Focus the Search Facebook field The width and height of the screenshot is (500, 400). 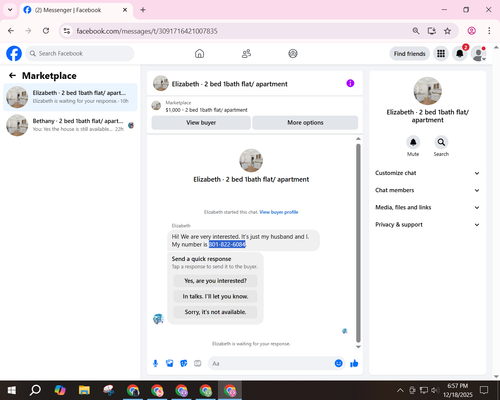80,53
